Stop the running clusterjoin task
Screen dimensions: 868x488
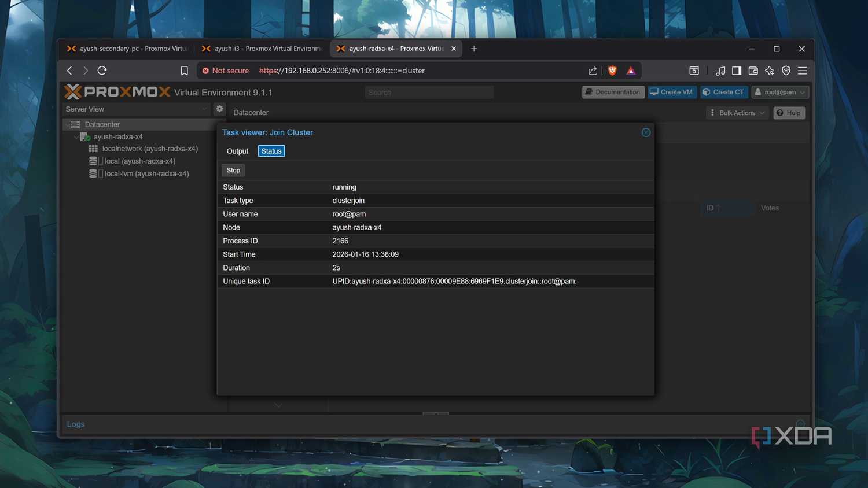point(233,170)
